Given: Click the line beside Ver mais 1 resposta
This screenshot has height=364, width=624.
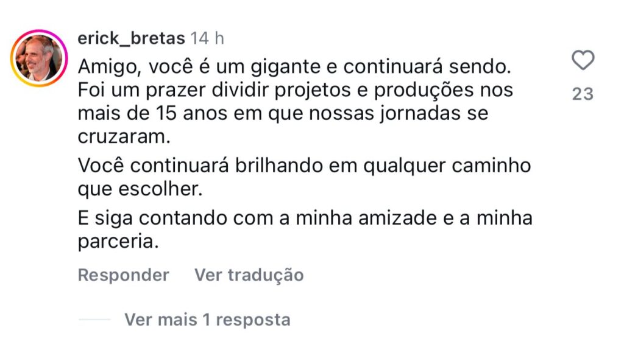Looking at the screenshot, I should coord(95,320).
